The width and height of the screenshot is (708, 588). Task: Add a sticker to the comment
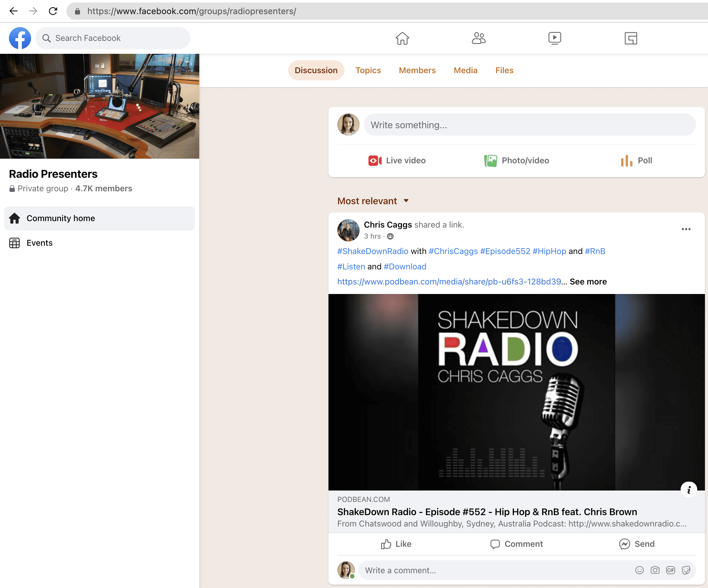click(686, 570)
